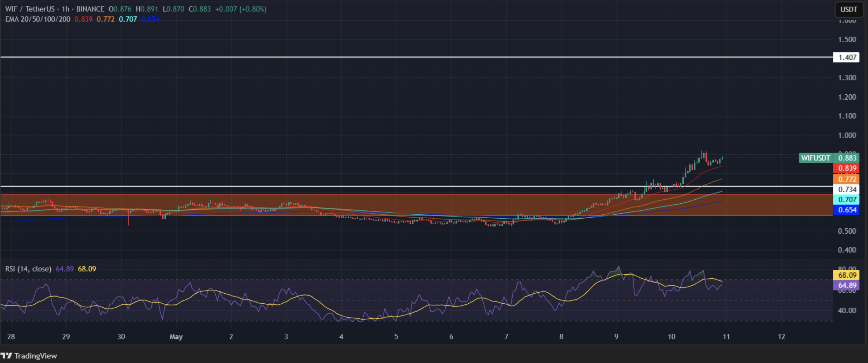Image resolution: width=868 pixels, height=363 pixels.
Task: Click the RSI legend value 64.89
Action: (x=65, y=269)
